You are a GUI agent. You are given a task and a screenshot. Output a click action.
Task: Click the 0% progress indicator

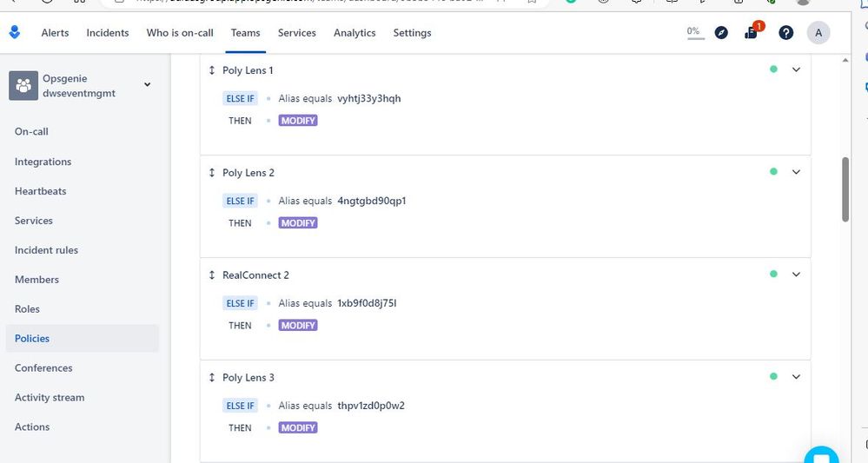(693, 33)
